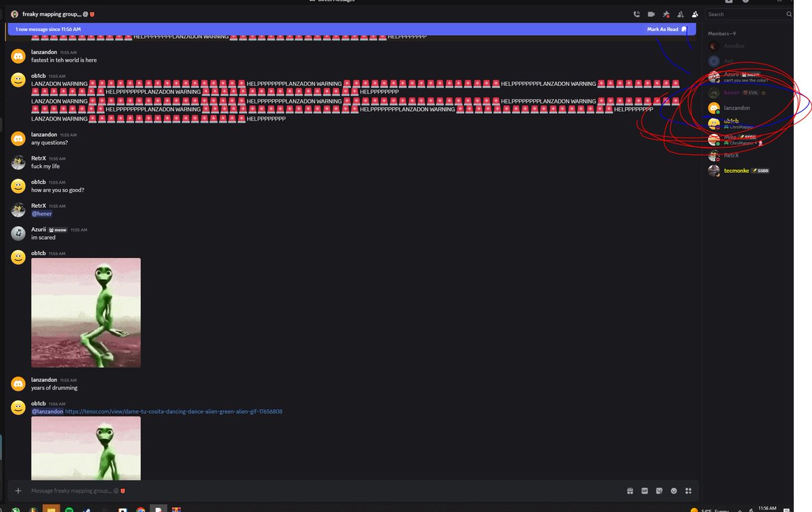
Task: Open the first dancing alien GIF
Action: [x=86, y=312]
